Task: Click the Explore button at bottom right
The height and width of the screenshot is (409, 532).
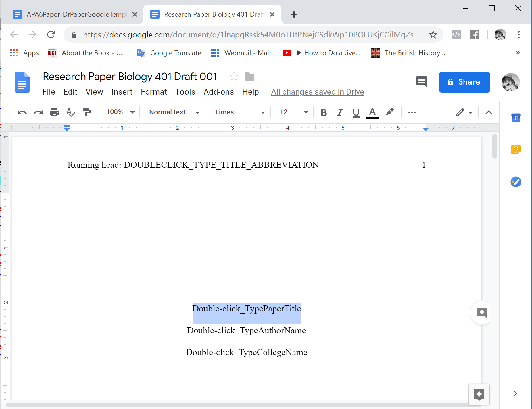Action: point(479,394)
